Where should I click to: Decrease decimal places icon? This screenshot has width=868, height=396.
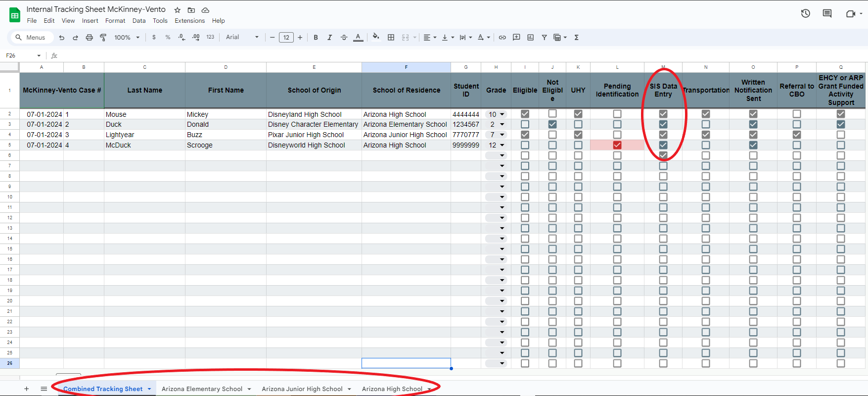coord(182,38)
